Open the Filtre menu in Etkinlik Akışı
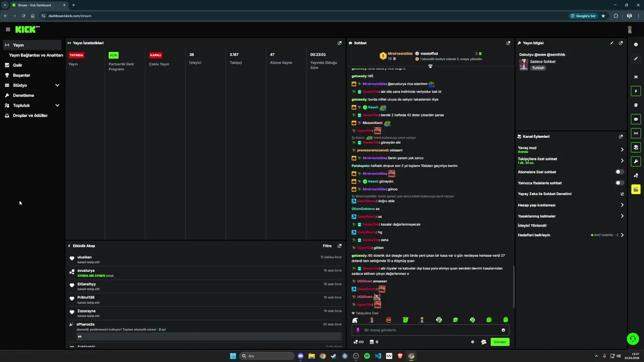 click(327, 246)
